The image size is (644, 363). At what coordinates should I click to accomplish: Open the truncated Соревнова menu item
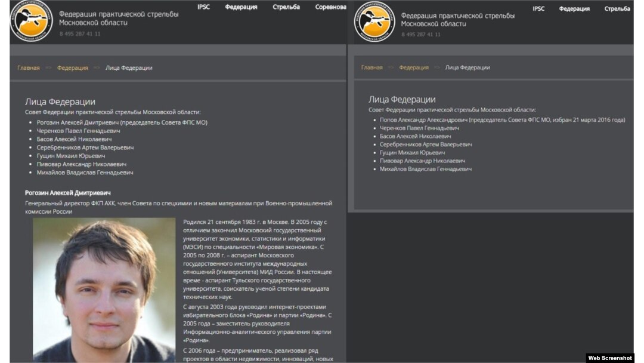pyautogui.click(x=330, y=8)
